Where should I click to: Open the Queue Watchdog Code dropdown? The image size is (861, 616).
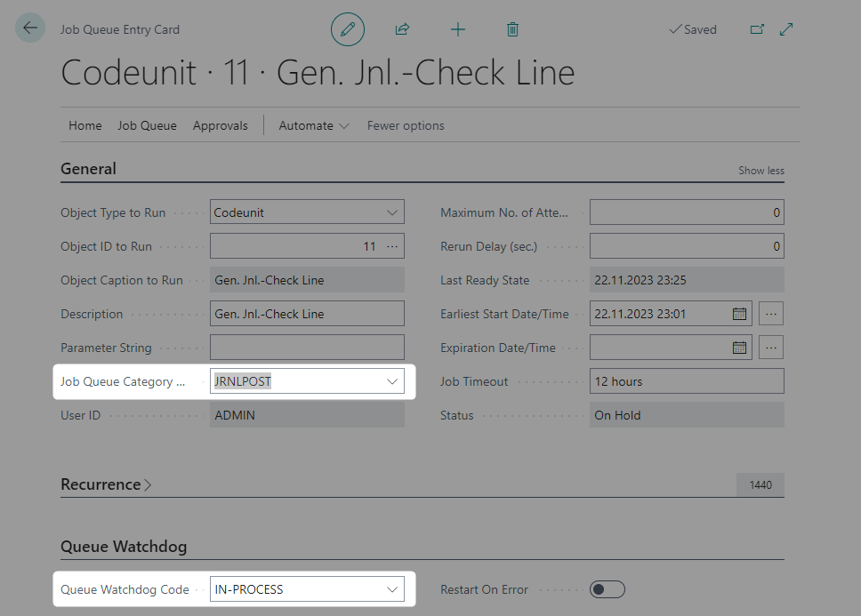(392, 588)
